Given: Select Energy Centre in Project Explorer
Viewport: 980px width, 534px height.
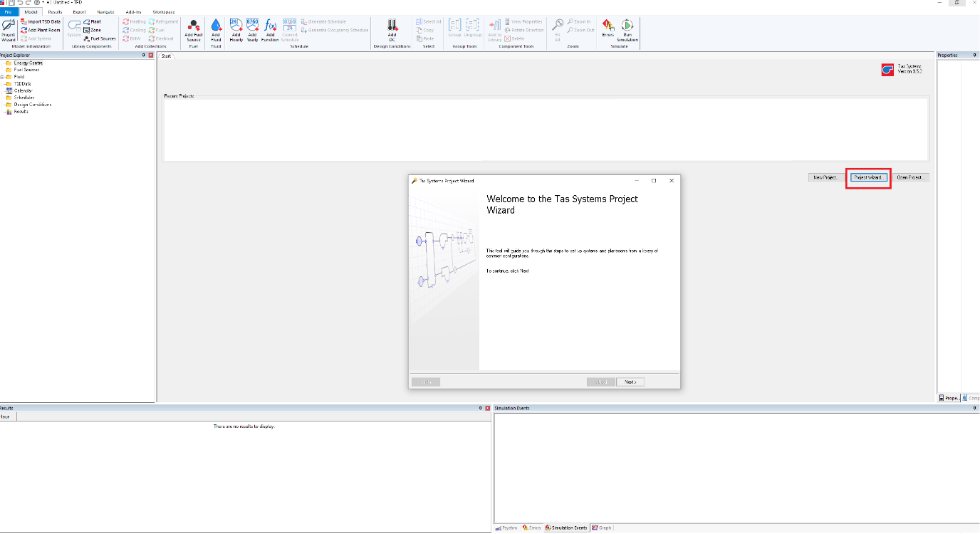Looking at the screenshot, I should (28, 63).
